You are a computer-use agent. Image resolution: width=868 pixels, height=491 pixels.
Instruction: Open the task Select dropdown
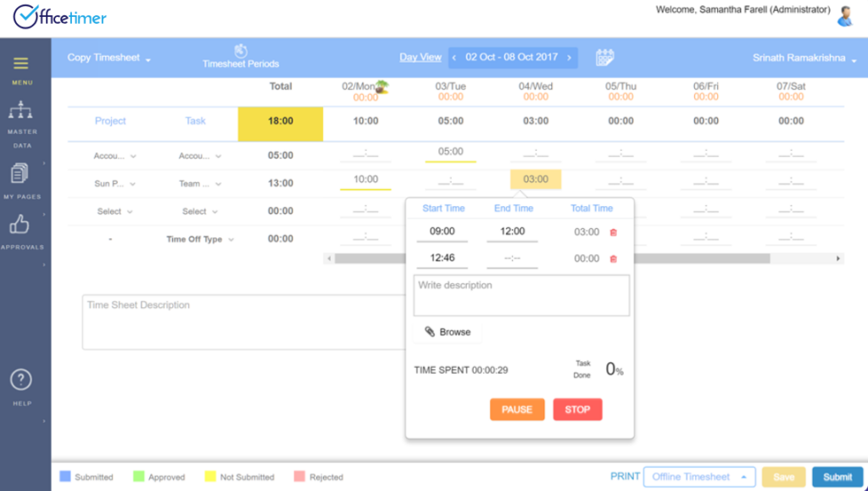click(200, 211)
